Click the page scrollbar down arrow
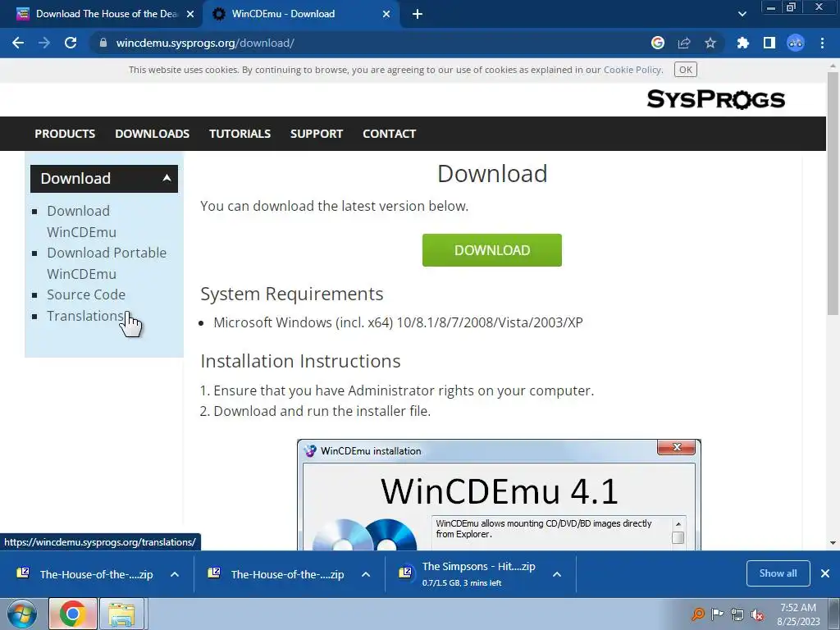The height and width of the screenshot is (630, 840). [833, 543]
